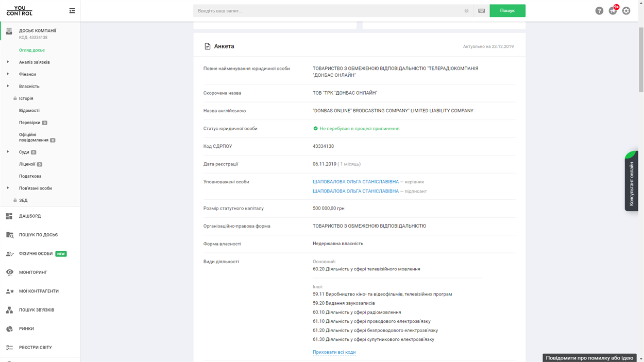The image size is (644, 362).
Task: Open the settings gear icon
Action: click(x=626, y=11)
